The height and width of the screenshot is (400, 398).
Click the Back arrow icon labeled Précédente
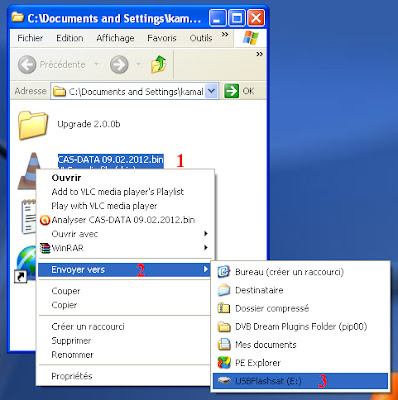point(27,64)
